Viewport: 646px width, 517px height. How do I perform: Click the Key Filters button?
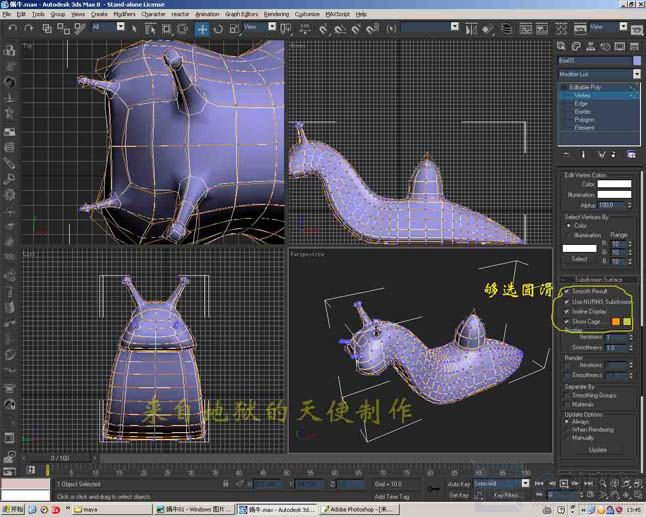point(505,495)
